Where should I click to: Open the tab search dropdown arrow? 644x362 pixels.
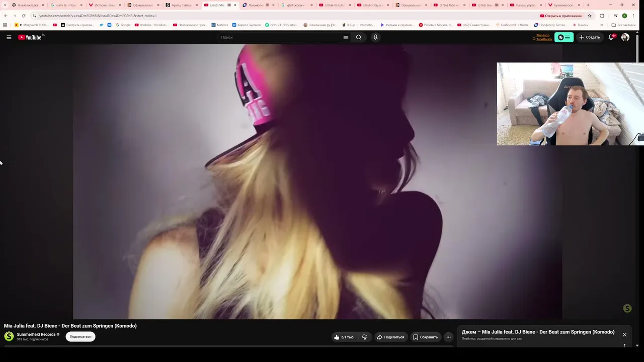(6, 5)
